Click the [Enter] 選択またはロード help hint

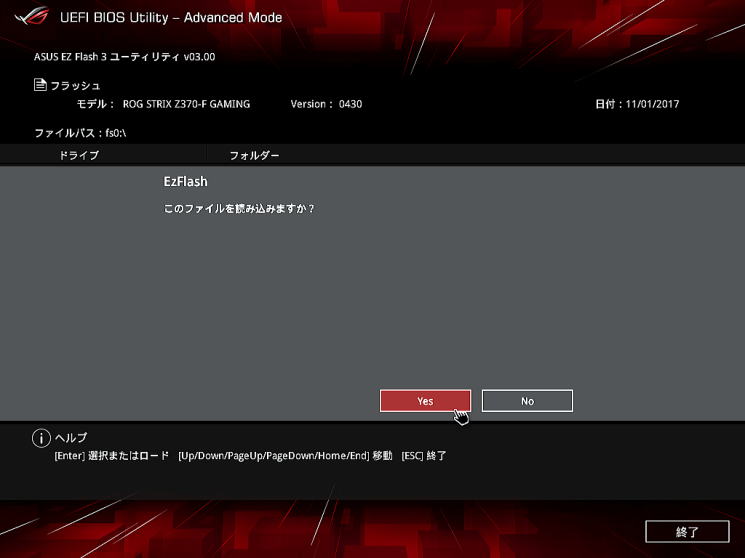click(112, 455)
